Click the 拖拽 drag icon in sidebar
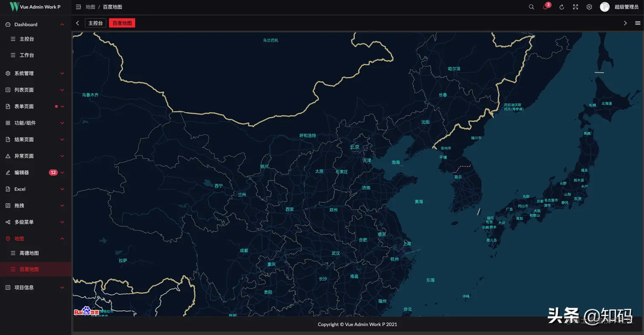The image size is (644, 335). coord(8,205)
